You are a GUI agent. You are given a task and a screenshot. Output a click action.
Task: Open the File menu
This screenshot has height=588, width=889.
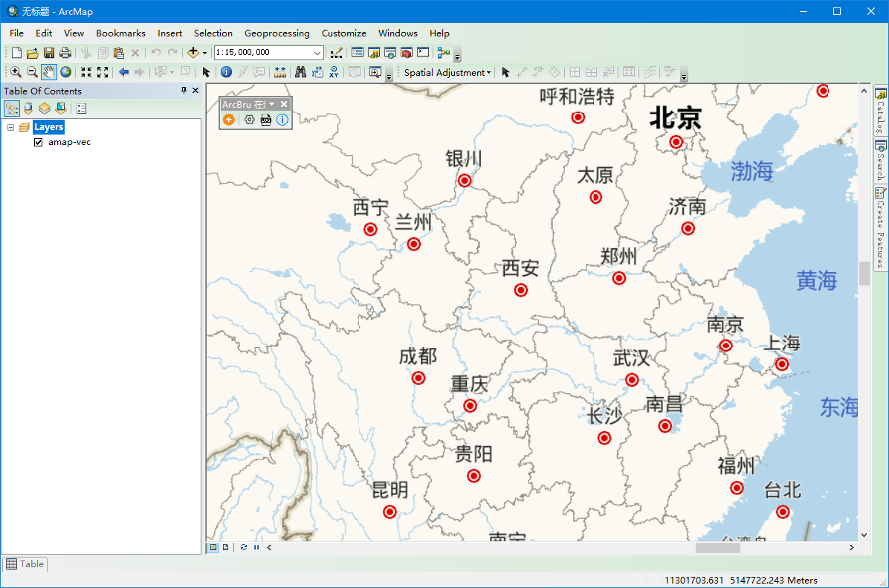pyautogui.click(x=16, y=33)
